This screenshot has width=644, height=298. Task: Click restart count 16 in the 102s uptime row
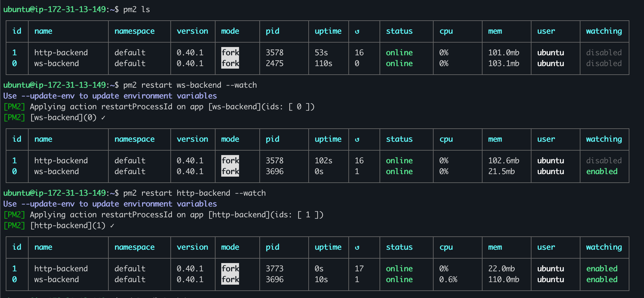359,160
